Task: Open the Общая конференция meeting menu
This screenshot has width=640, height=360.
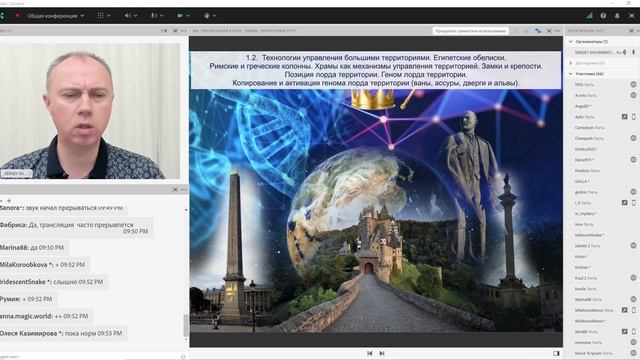Action: [x=56, y=16]
